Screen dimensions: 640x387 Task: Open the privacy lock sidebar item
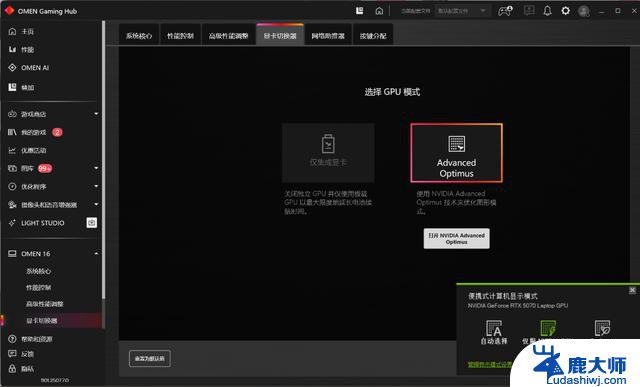(21, 369)
